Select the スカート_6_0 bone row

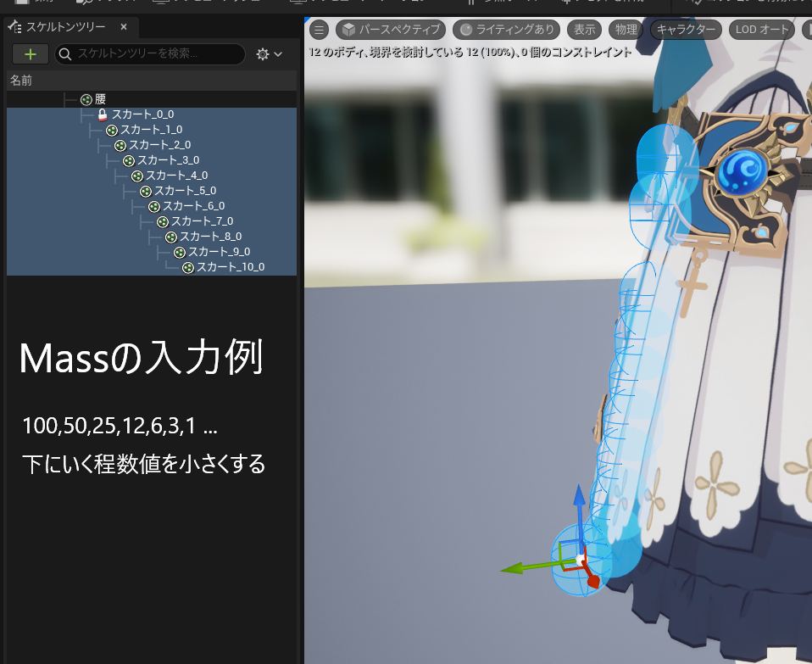(x=151, y=206)
